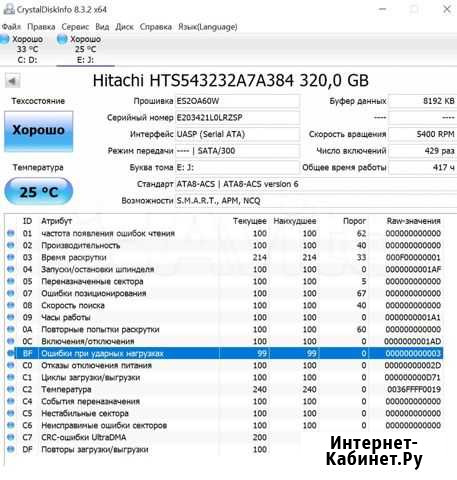Click status icon of attribute 08 row
The image size is (457, 480).
(11, 305)
